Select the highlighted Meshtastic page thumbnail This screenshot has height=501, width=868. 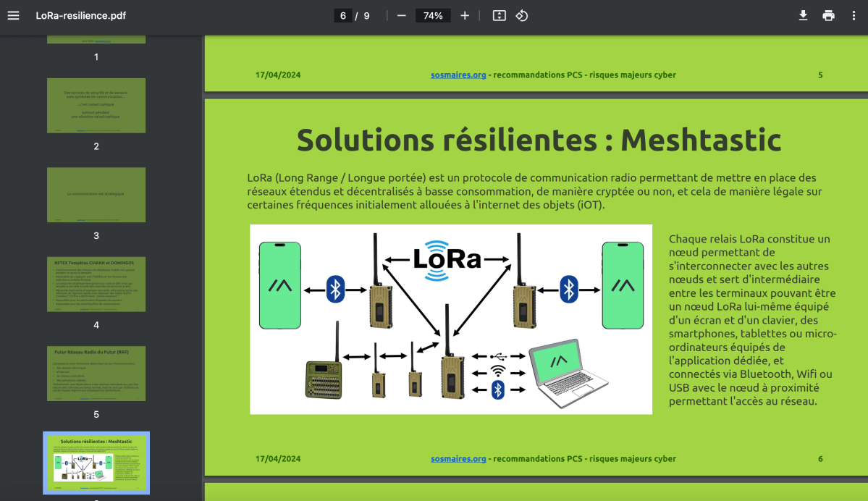[96, 463]
